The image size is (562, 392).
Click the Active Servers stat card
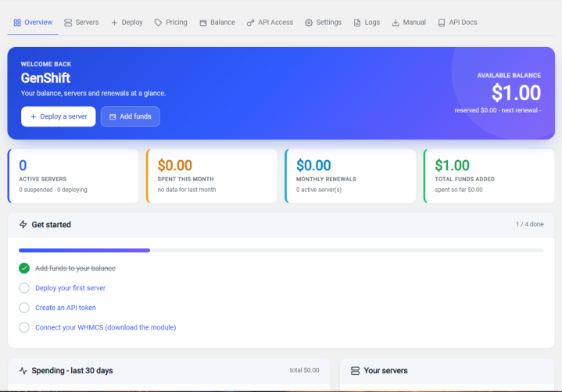click(x=73, y=176)
